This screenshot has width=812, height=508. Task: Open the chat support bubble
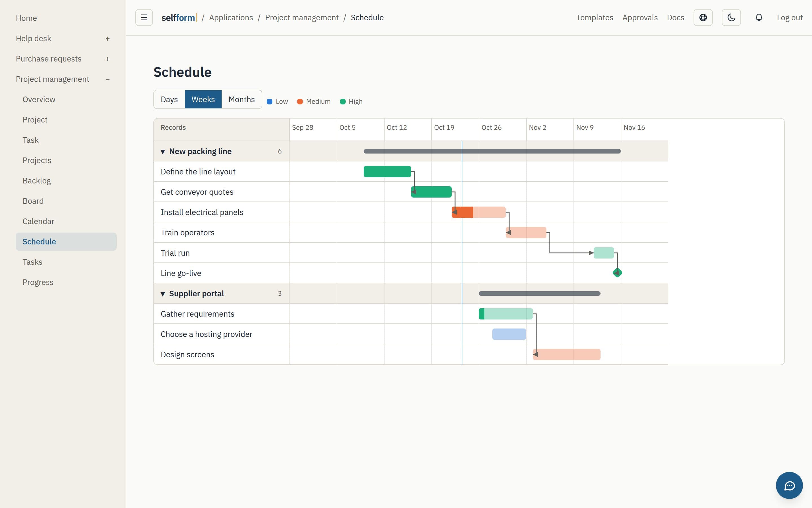[789, 485]
